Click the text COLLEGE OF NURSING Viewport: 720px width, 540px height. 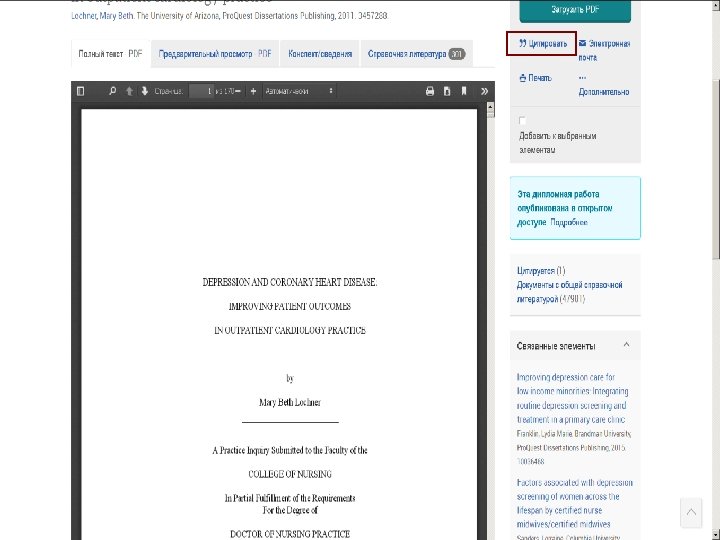click(x=290, y=474)
